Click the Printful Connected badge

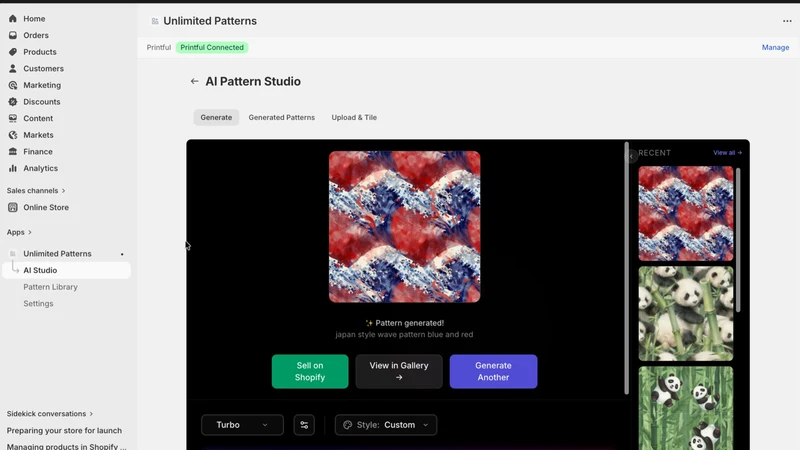(x=212, y=47)
